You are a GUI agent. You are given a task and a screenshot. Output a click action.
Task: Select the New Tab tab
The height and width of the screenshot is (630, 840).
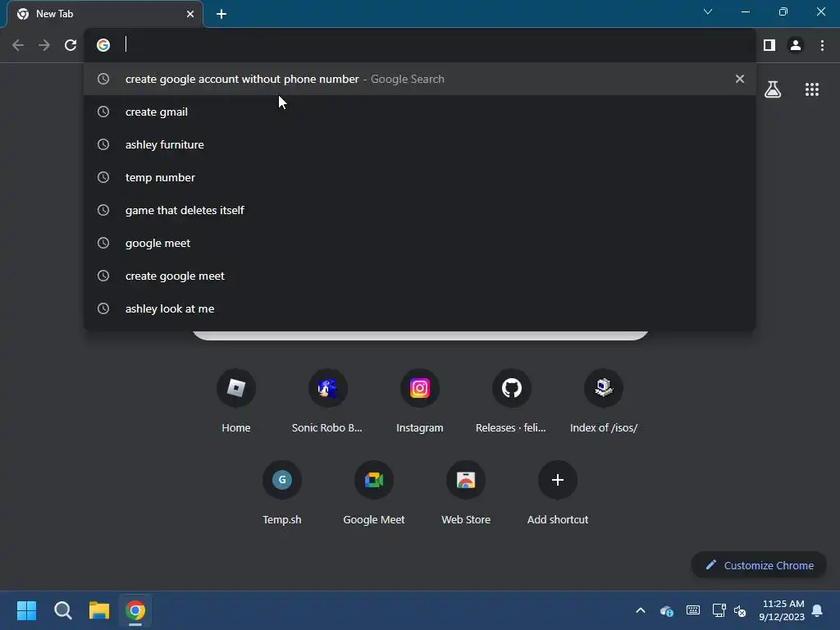[104, 14]
